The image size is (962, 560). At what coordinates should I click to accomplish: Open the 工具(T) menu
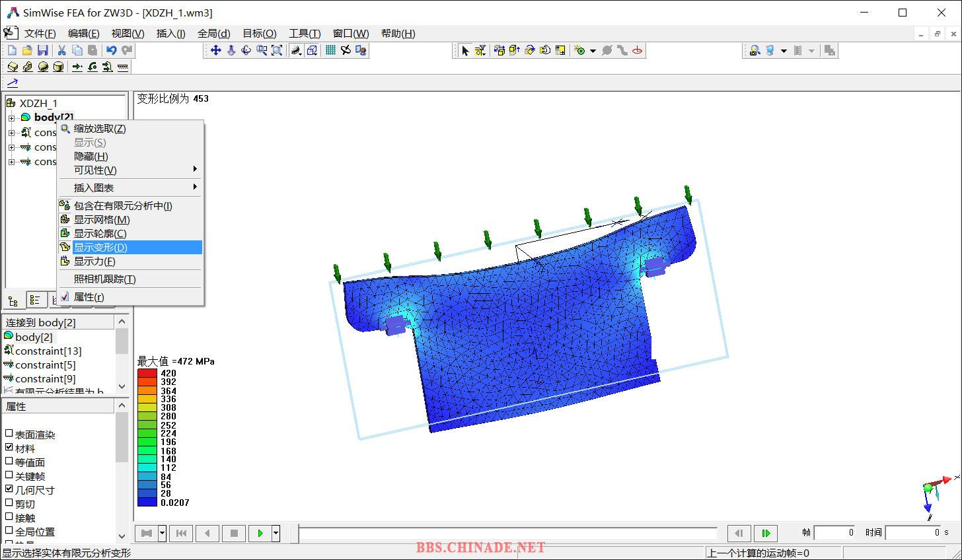305,34
